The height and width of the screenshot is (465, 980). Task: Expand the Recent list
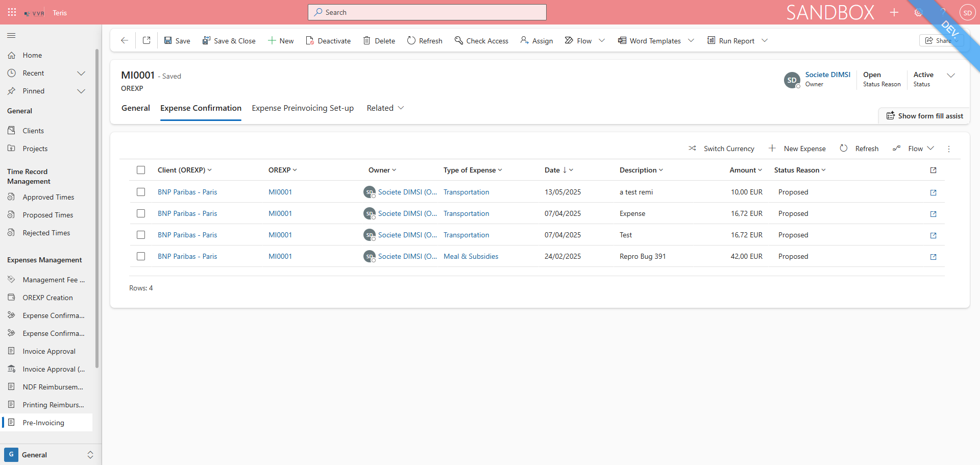coord(81,73)
